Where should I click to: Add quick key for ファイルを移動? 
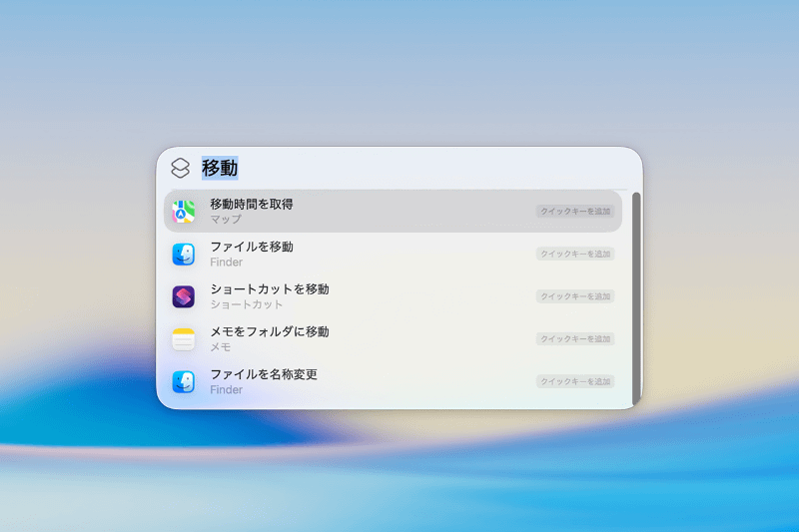pyautogui.click(x=575, y=255)
